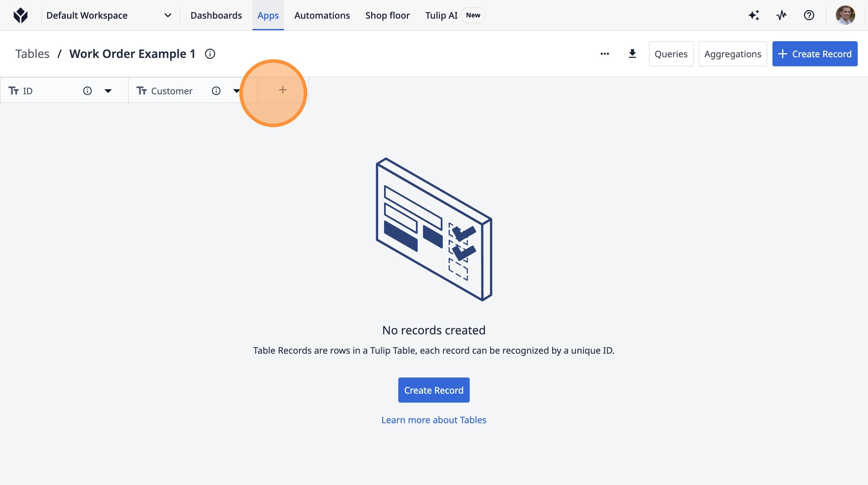Open the three-dot more options menu
The width and height of the screenshot is (868, 485).
(x=605, y=54)
